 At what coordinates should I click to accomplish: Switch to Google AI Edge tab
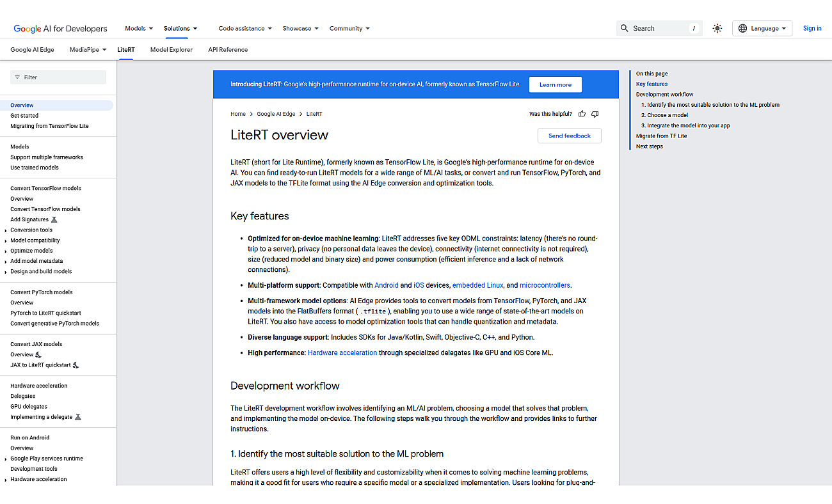(32, 49)
